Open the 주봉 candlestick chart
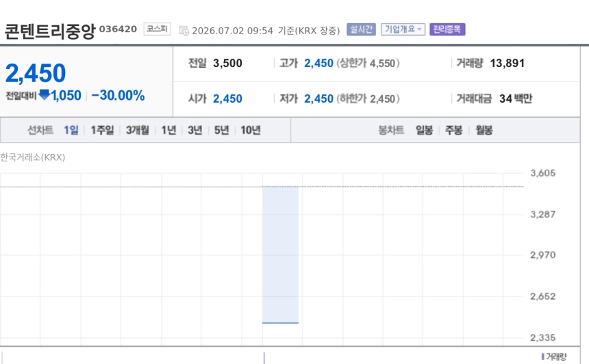Viewport: 589px width, 364px height. (454, 130)
